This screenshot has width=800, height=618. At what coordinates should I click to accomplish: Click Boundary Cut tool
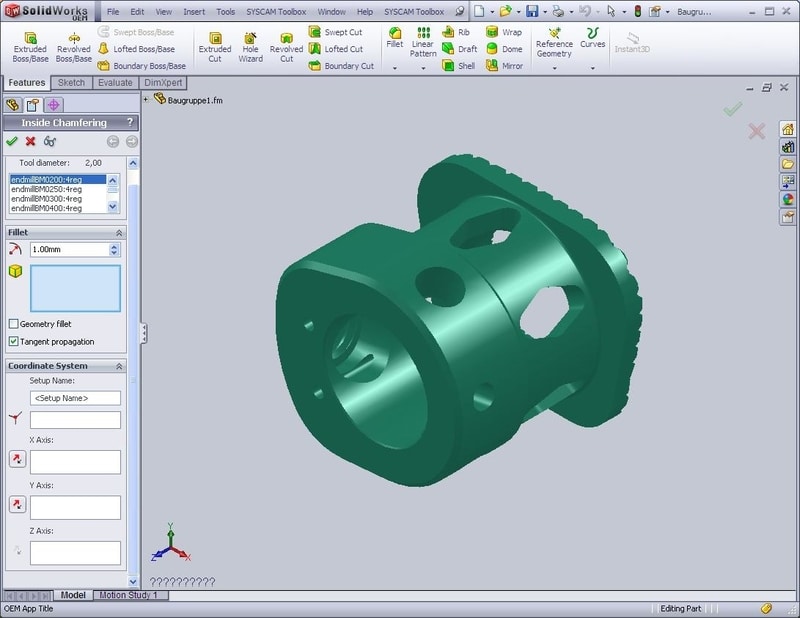click(341, 66)
